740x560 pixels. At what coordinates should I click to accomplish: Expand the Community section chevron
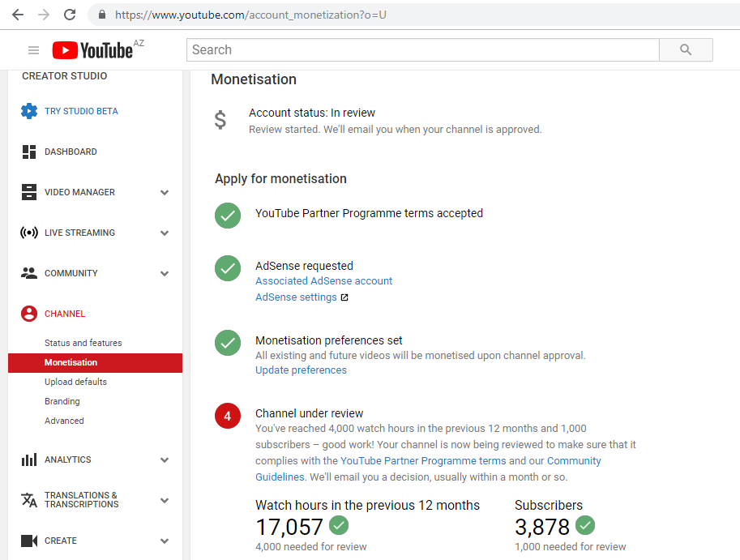(165, 274)
